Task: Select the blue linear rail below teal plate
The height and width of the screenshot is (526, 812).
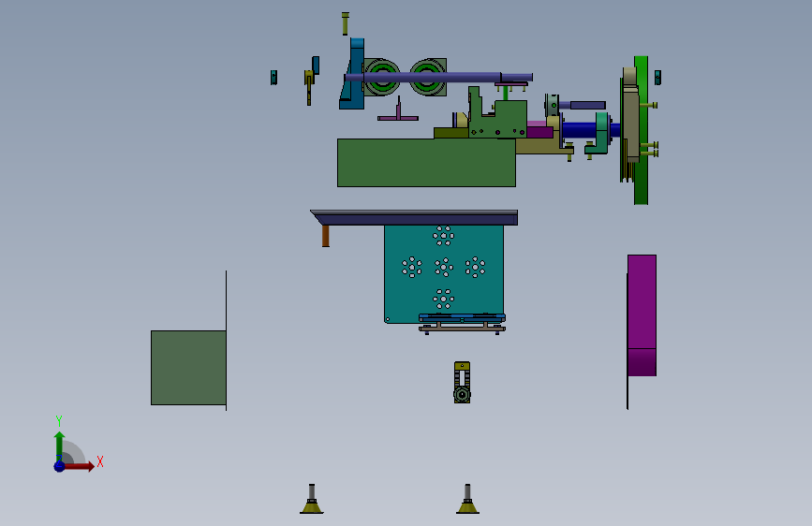Action: pos(462,317)
